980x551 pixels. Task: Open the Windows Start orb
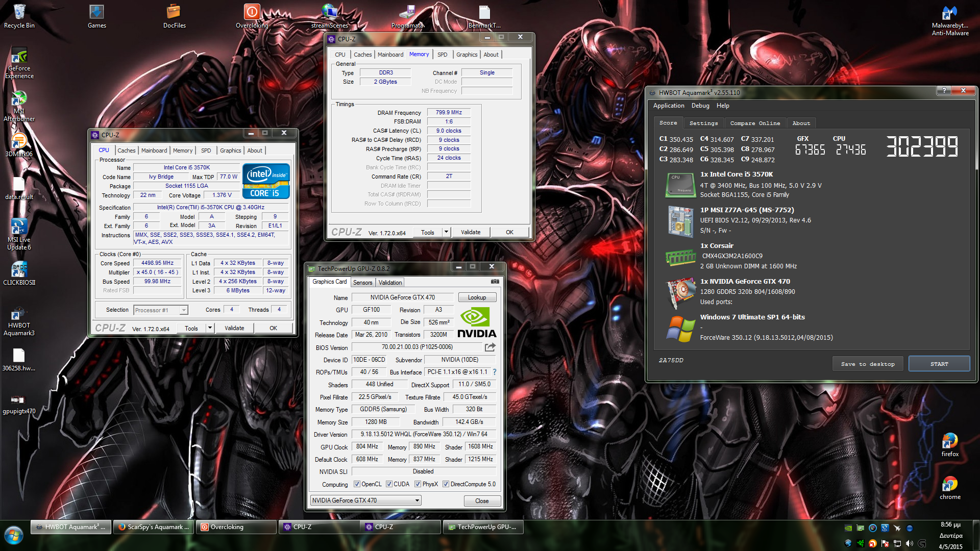[x=14, y=536]
